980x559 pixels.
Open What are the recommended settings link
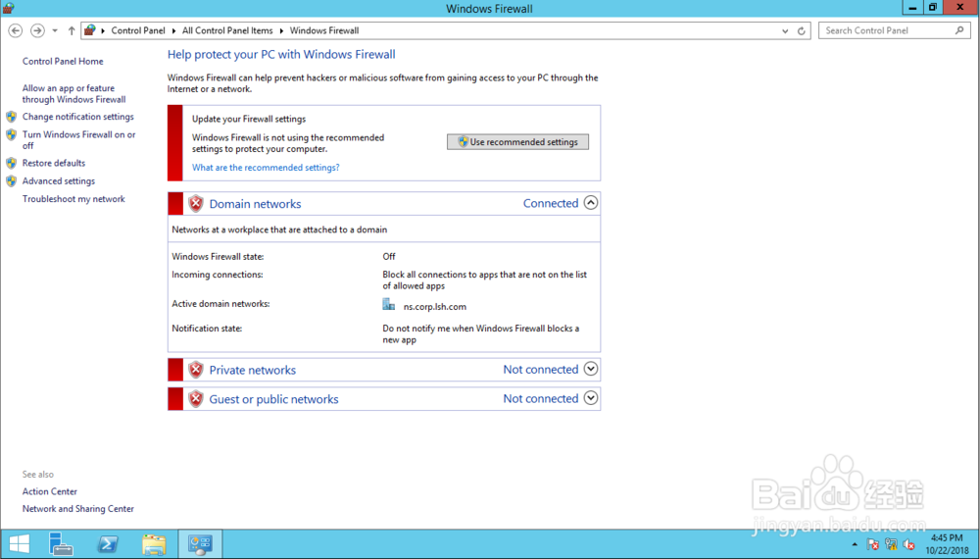pyautogui.click(x=266, y=168)
